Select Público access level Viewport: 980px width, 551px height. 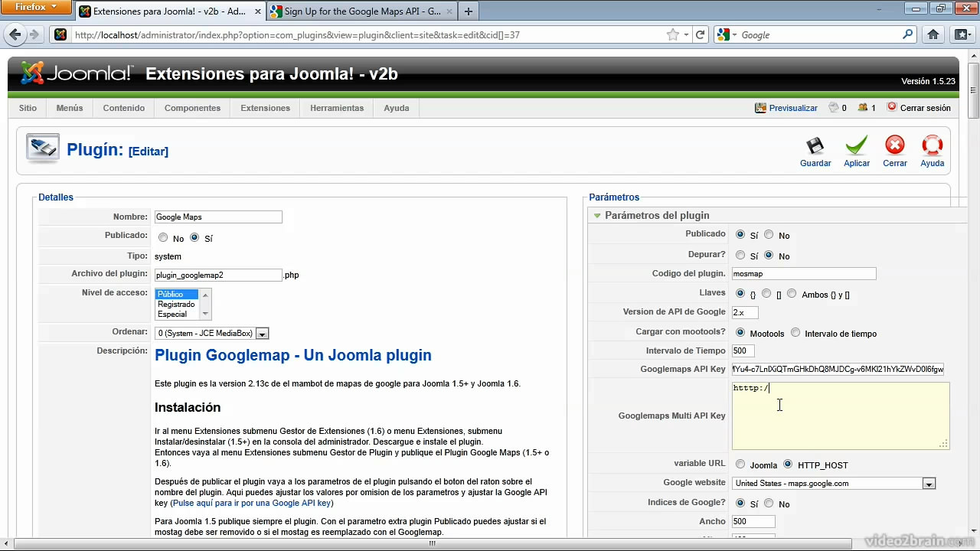click(177, 294)
